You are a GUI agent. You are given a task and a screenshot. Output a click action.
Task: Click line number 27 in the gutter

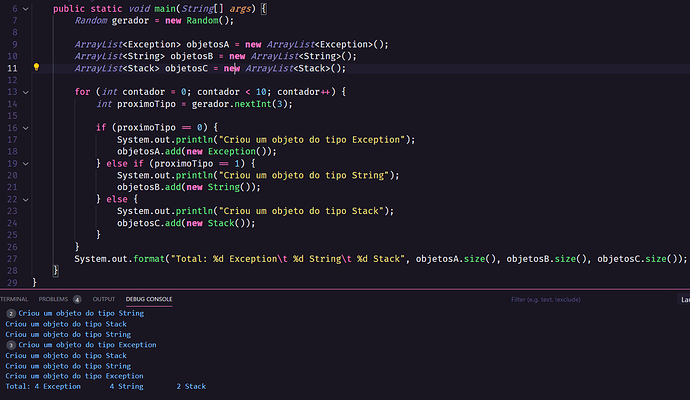[12, 259]
